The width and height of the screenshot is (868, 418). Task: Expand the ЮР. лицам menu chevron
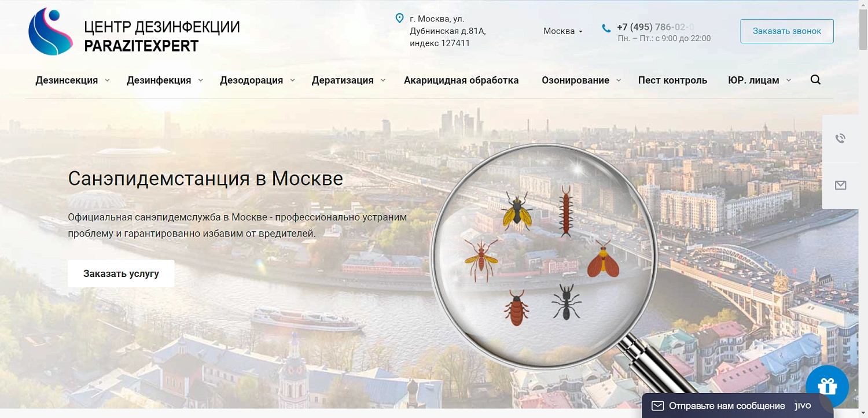(788, 80)
